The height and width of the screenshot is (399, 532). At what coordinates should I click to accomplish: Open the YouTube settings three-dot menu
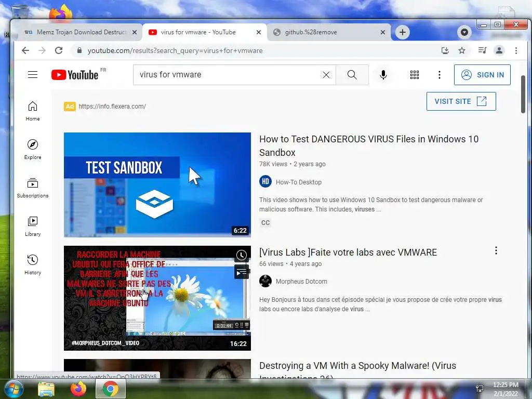(x=440, y=75)
